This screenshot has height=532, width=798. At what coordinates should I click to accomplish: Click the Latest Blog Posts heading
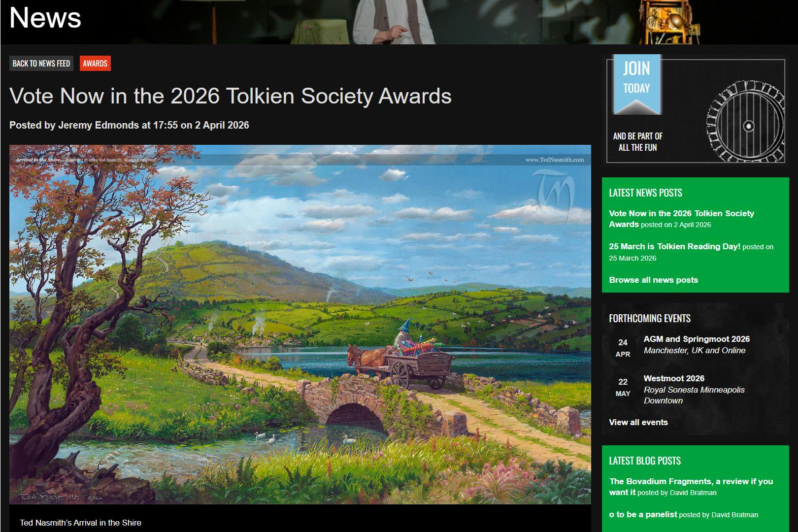[645, 461]
